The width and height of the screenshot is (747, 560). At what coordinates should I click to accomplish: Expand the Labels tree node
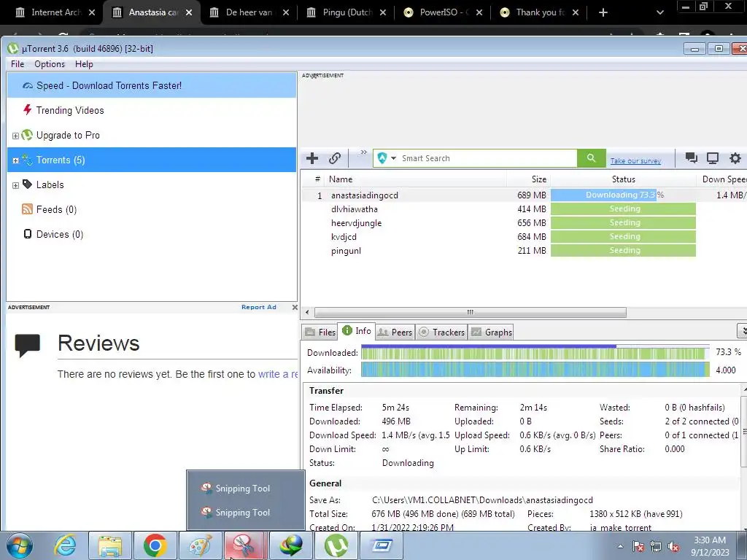(x=15, y=185)
